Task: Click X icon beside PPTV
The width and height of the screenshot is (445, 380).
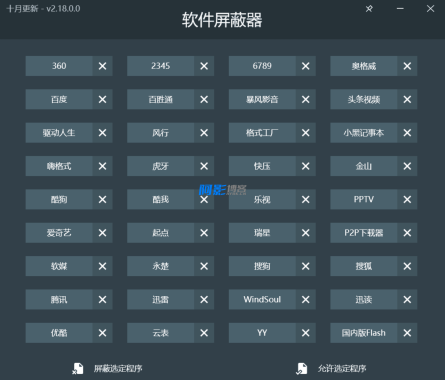Action: pyautogui.click(x=407, y=199)
